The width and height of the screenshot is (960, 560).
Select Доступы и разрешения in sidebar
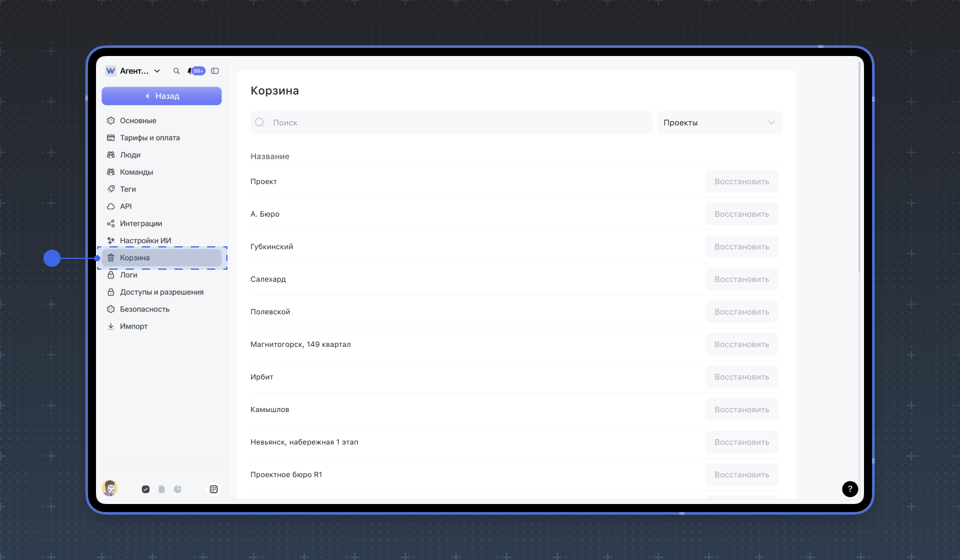[x=162, y=292]
